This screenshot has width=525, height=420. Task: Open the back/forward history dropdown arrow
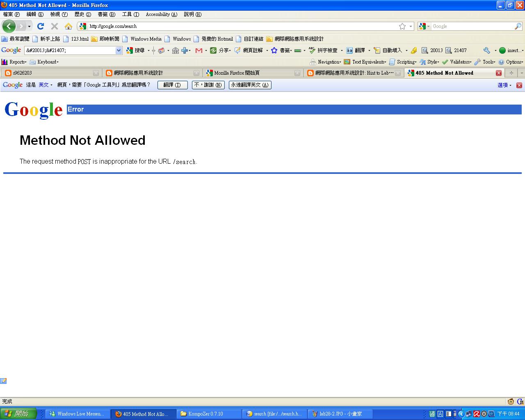(29, 27)
